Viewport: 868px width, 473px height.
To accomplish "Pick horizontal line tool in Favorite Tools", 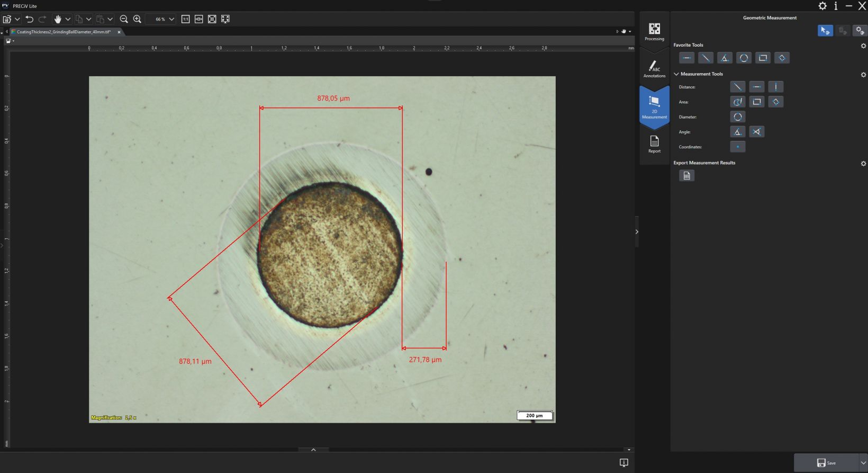I will click(686, 58).
